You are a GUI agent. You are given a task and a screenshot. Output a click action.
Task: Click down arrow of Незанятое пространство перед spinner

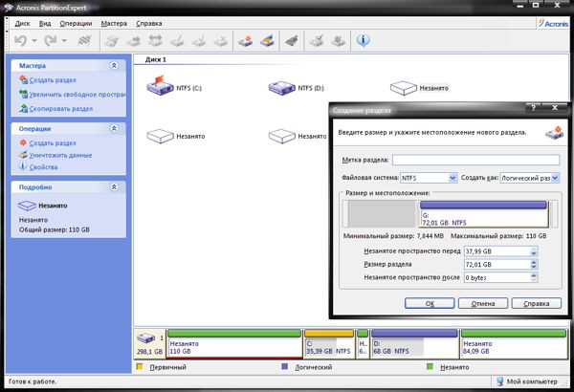pyautogui.click(x=534, y=254)
